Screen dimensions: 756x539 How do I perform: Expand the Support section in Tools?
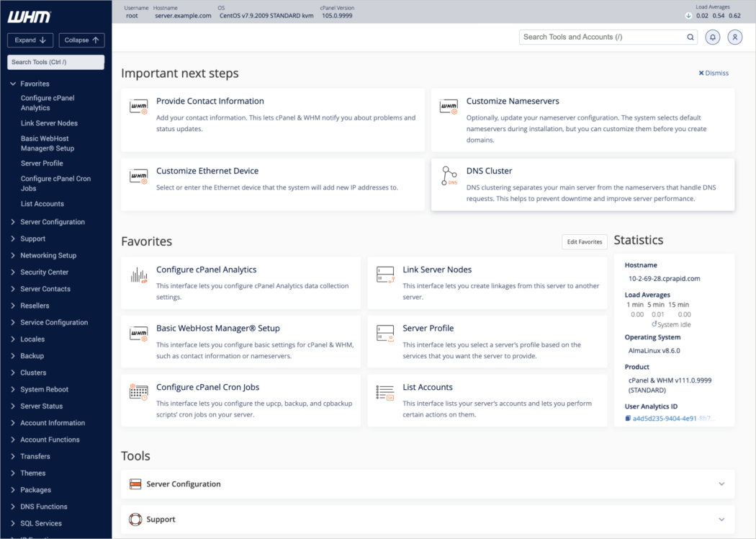click(x=721, y=519)
